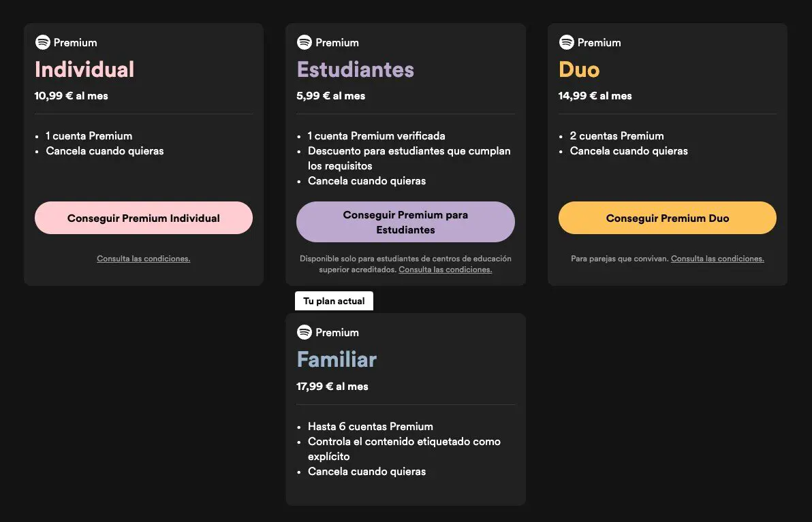Click the Estudiantes plan title
Viewport: 812px width, 522px height.
pos(356,70)
